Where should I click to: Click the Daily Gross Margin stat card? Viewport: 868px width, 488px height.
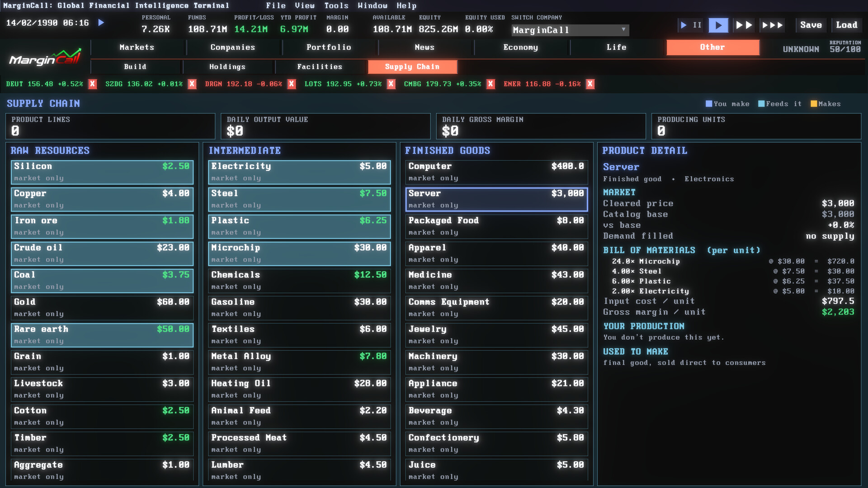tap(541, 126)
